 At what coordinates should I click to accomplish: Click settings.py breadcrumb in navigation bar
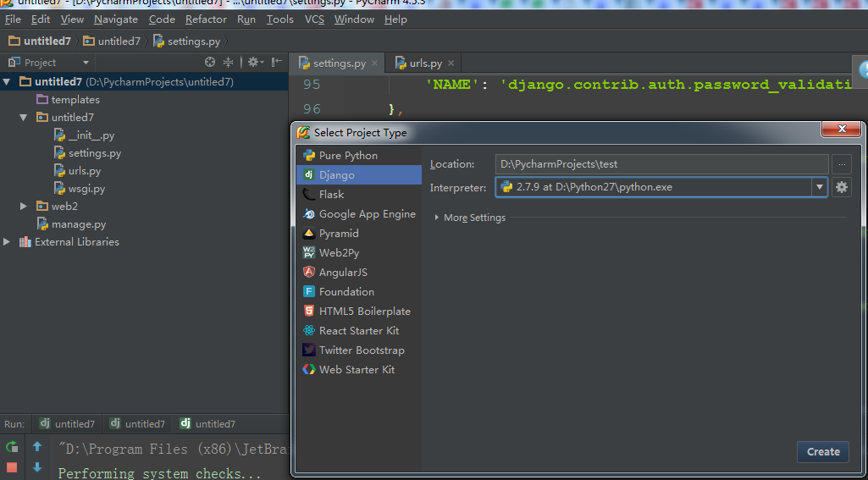click(187, 41)
